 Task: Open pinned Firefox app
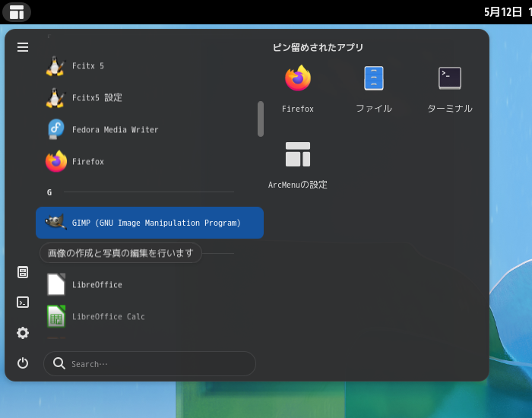tap(298, 89)
